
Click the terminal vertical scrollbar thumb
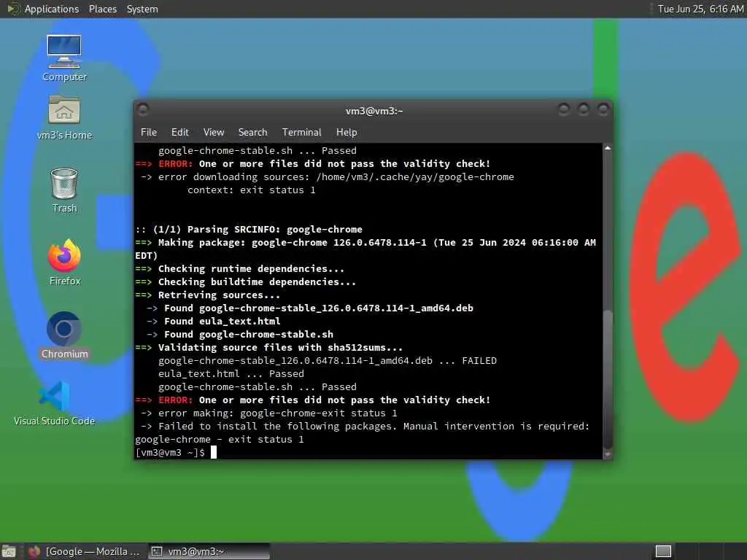608,379
